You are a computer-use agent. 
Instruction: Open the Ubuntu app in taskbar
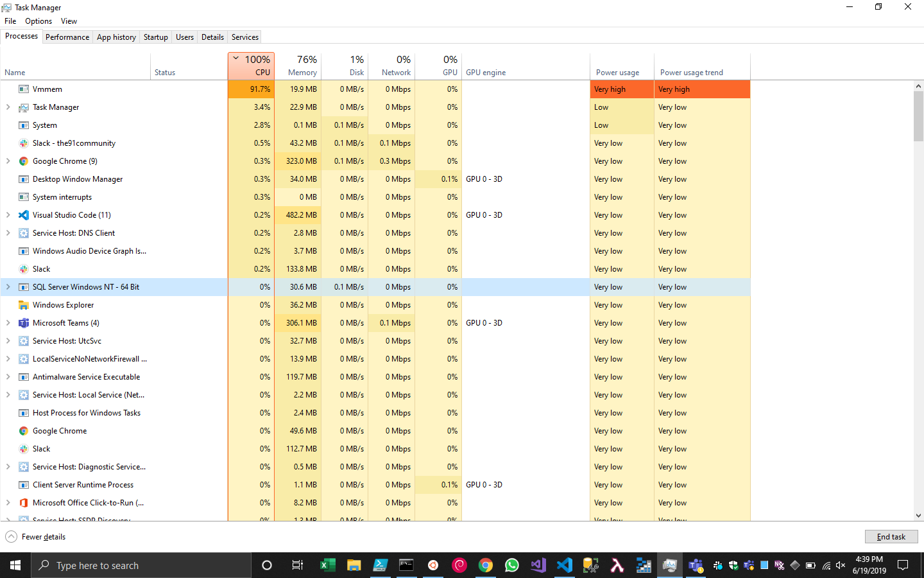[x=433, y=565]
